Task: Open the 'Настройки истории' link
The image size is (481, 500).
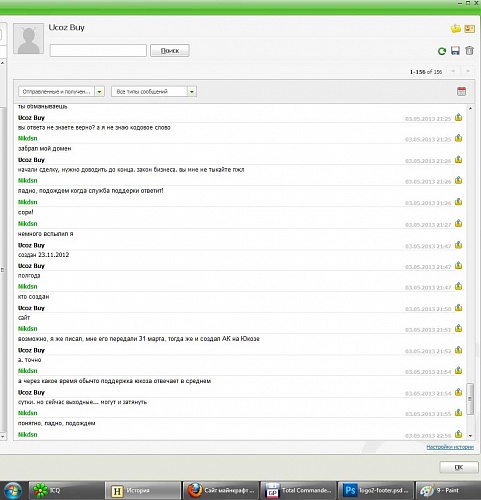Action: point(450,447)
